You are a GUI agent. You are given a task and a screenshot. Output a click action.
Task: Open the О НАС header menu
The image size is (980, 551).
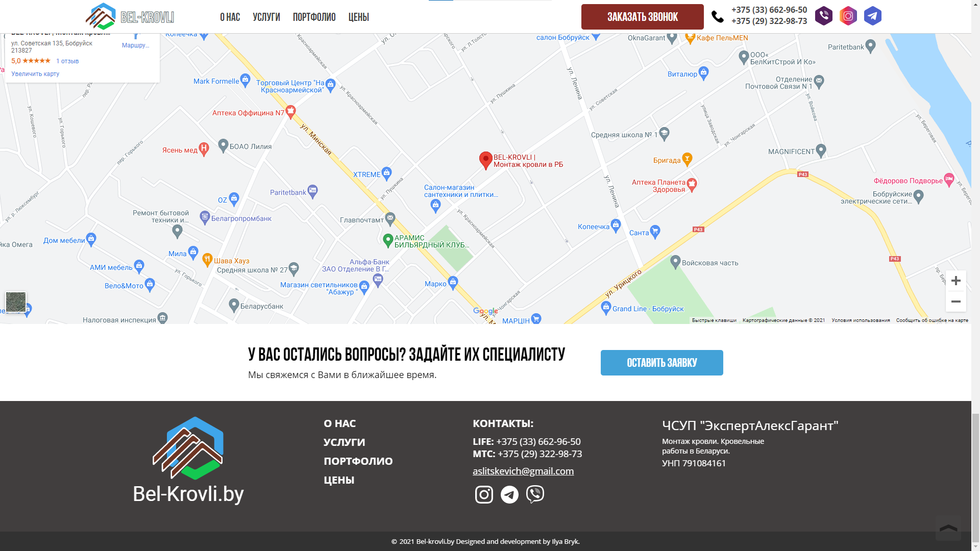[x=230, y=17]
